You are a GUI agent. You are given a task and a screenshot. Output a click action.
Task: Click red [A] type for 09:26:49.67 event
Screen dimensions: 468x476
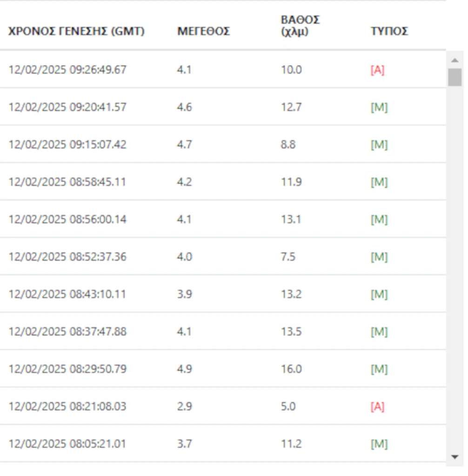pyautogui.click(x=377, y=70)
